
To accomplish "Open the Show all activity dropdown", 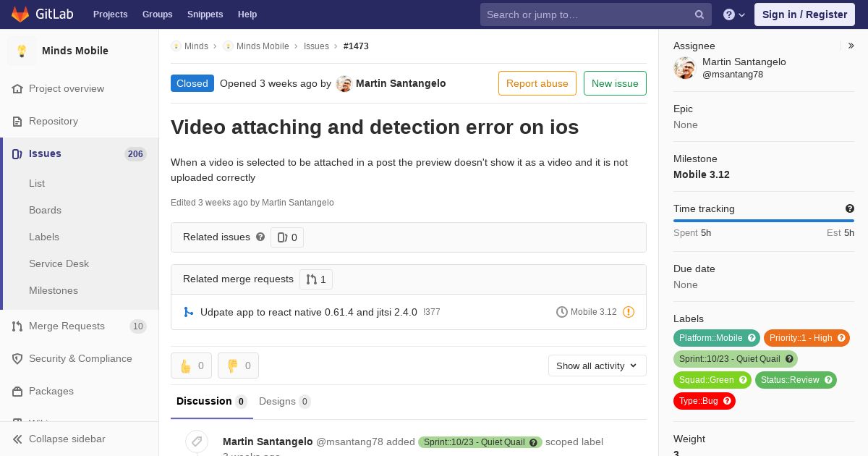I will 597,366.
